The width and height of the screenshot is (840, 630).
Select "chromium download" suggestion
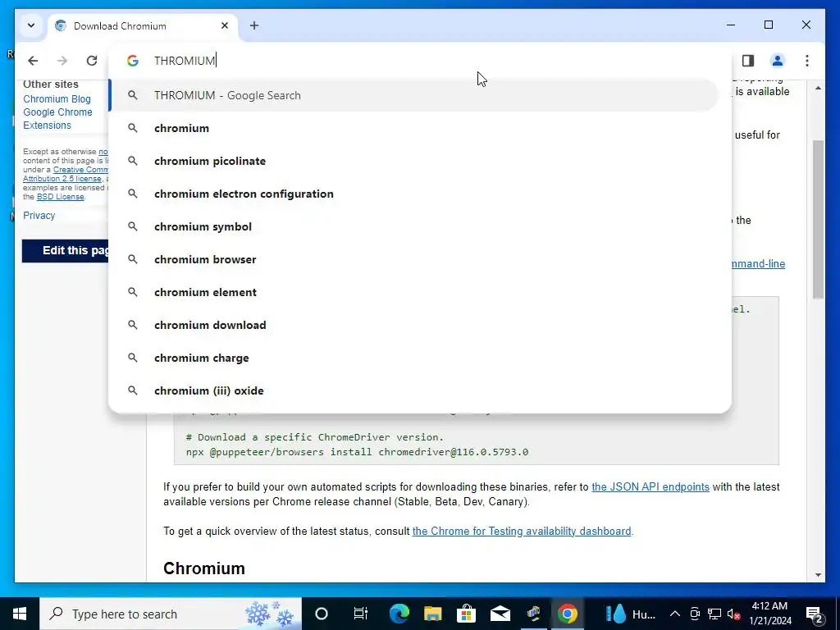pyautogui.click(x=413, y=325)
